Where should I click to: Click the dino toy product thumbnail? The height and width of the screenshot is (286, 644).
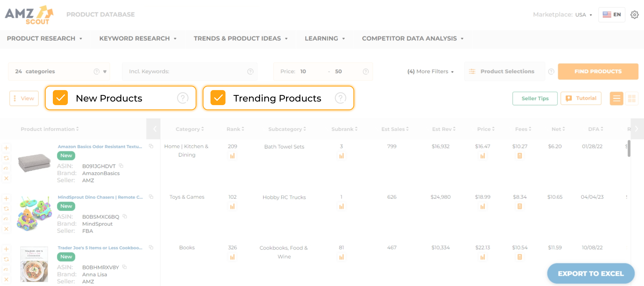(34, 213)
